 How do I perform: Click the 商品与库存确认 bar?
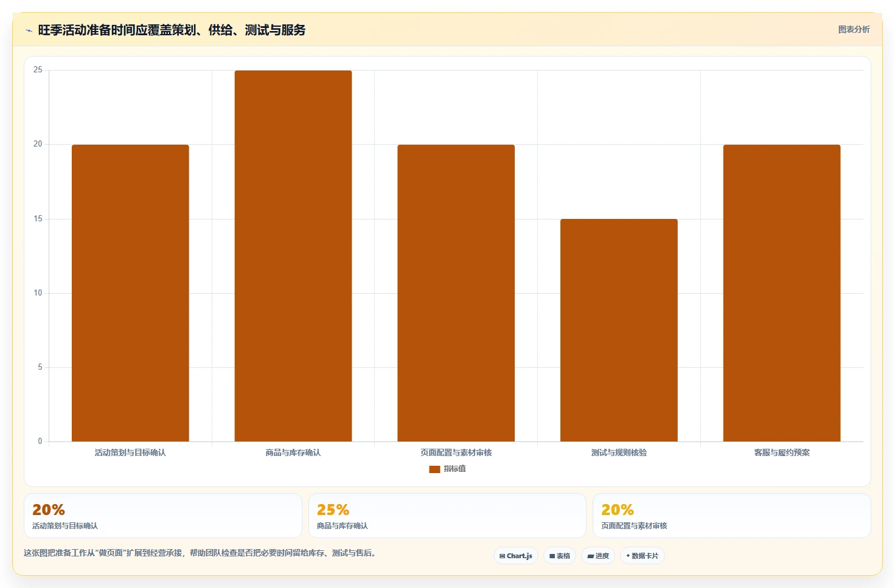point(293,256)
